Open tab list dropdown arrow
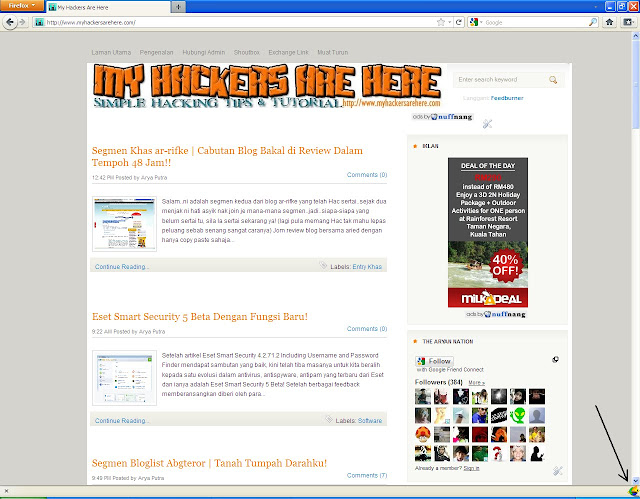640x499 pixels. click(x=596, y=7)
